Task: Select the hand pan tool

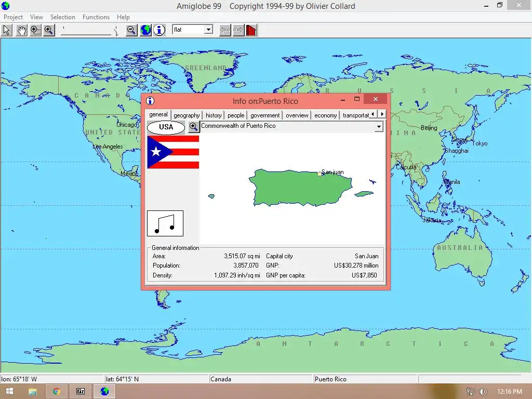Action: coord(21,30)
